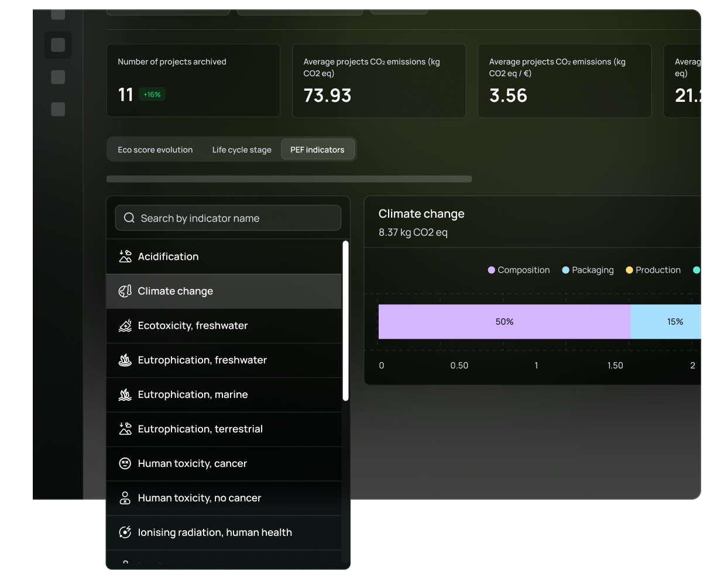The height and width of the screenshot is (588, 707).
Task: Click the Climate change thermometer globe icon
Action: pos(125,291)
